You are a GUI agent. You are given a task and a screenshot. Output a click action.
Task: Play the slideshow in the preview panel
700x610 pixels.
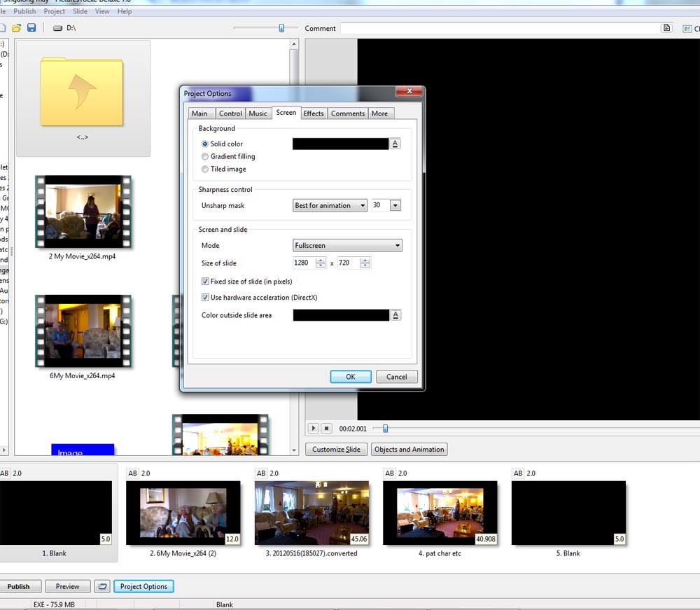click(x=314, y=428)
